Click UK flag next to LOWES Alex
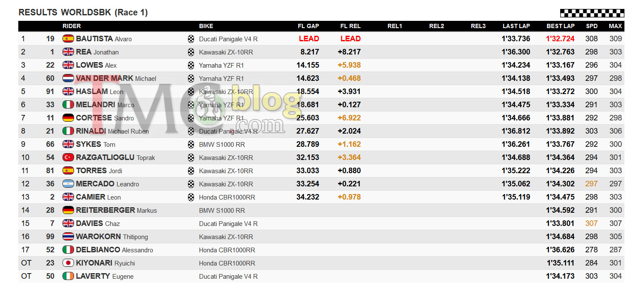Image resolution: width=644 pixels, height=297 pixels. 68,65
